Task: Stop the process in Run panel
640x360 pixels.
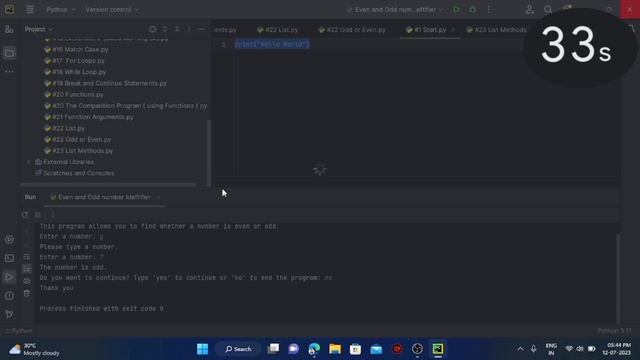Action: [38, 215]
